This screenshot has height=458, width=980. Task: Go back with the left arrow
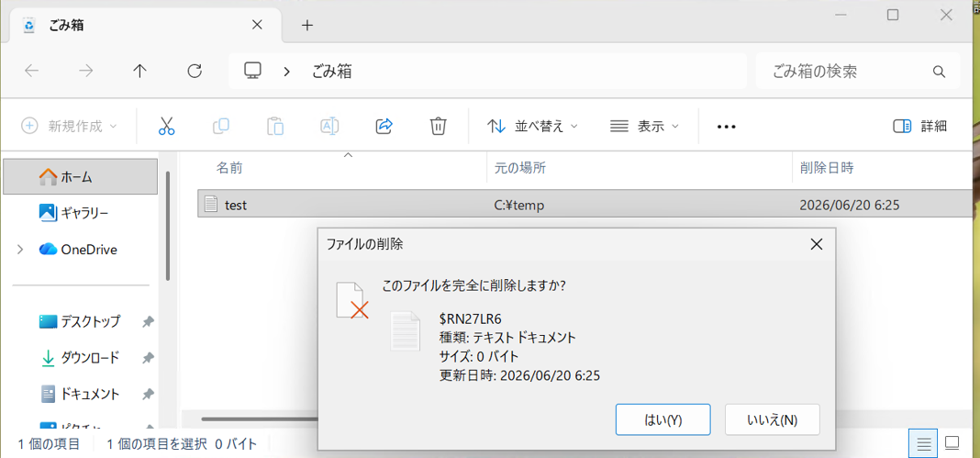pyautogui.click(x=32, y=72)
